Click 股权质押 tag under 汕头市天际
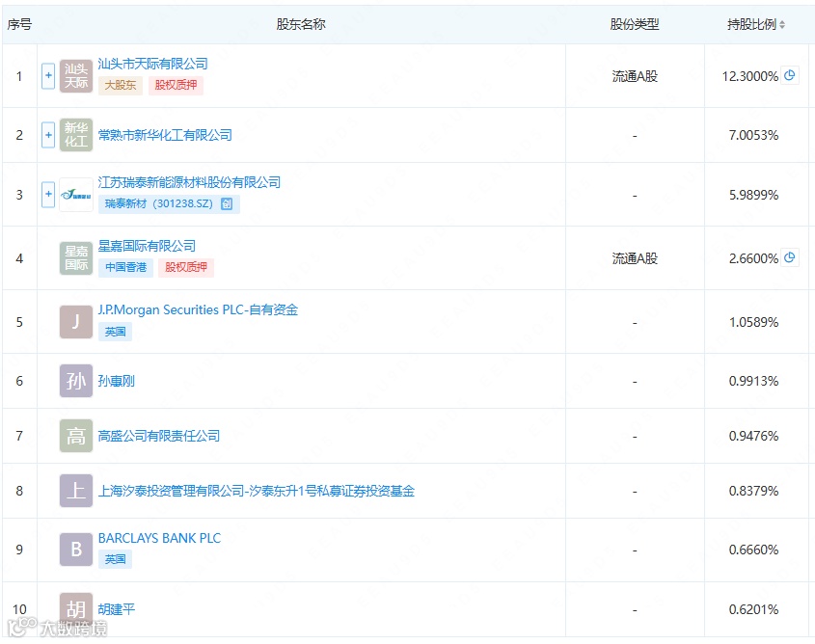This screenshot has height=644, width=815. click(176, 85)
